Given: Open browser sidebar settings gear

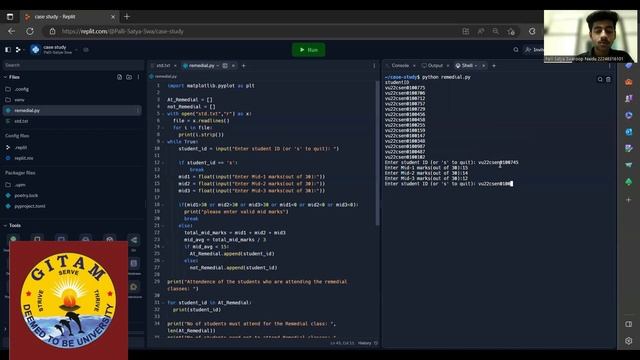Looking at the screenshot, I should click(x=629, y=340).
